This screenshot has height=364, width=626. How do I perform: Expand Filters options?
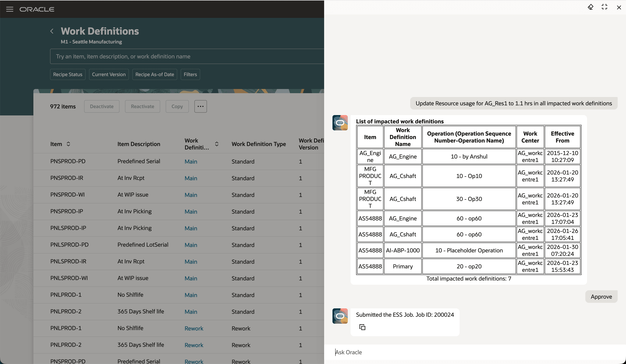190,74
